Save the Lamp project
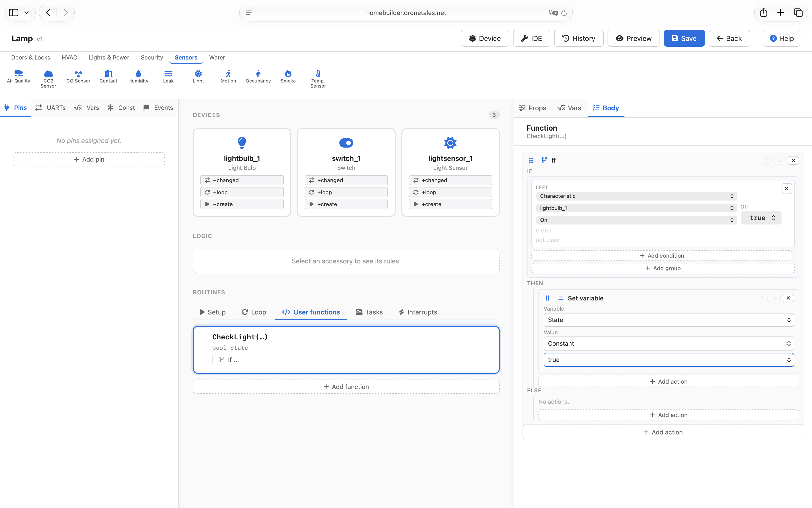Screen dimensions: 812x508 (684, 38)
